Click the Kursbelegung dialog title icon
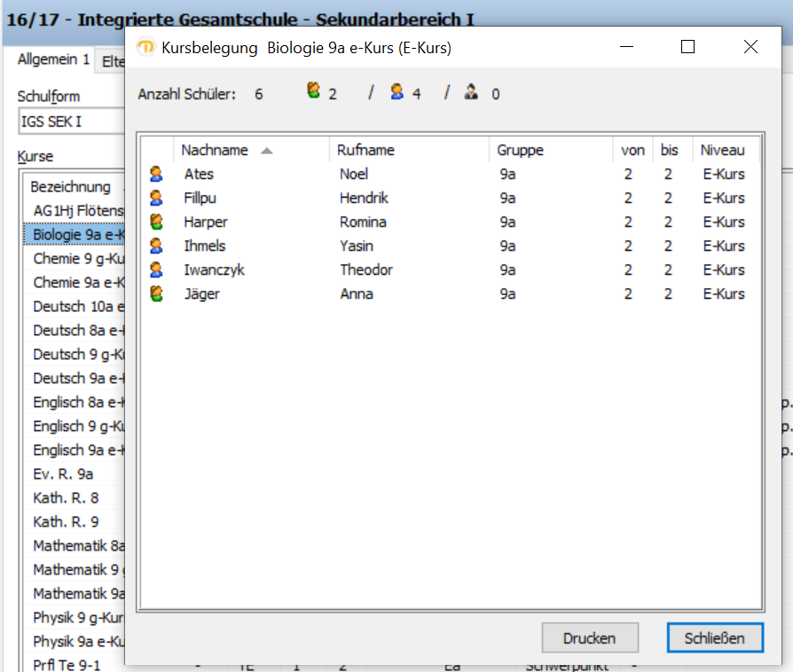The width and height of the screenshot is (793, 672). [x=146, y=48]
